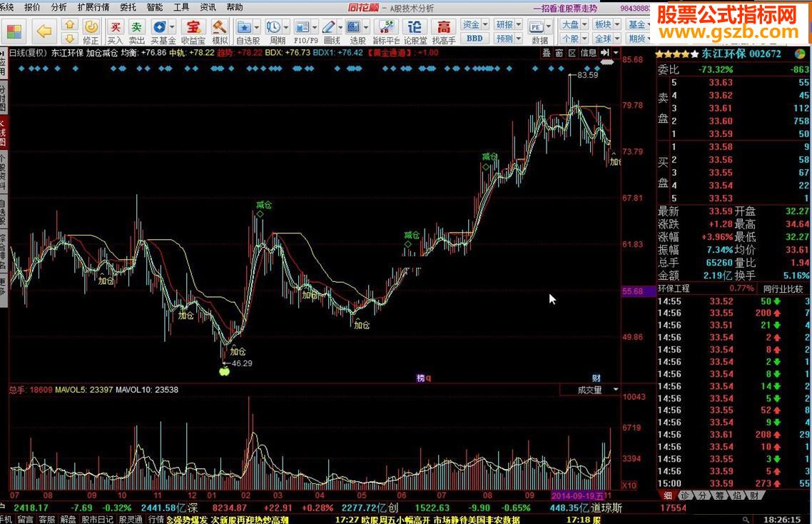
Task: Open the 买基金 fund purchase icon
Action: point(160,27)
